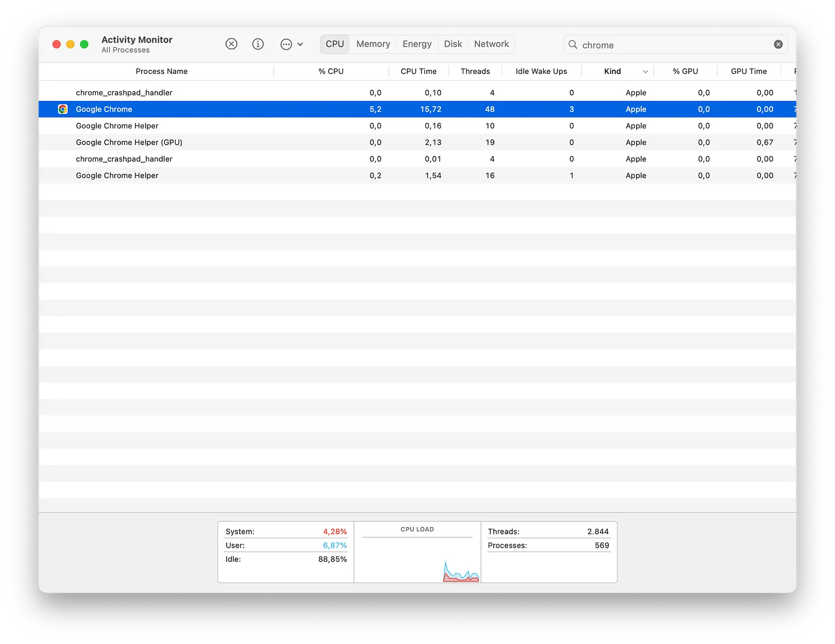The height and width of the screenshot is (644, 835).
Task: Switch to the Memory tab
Action: 373,44
